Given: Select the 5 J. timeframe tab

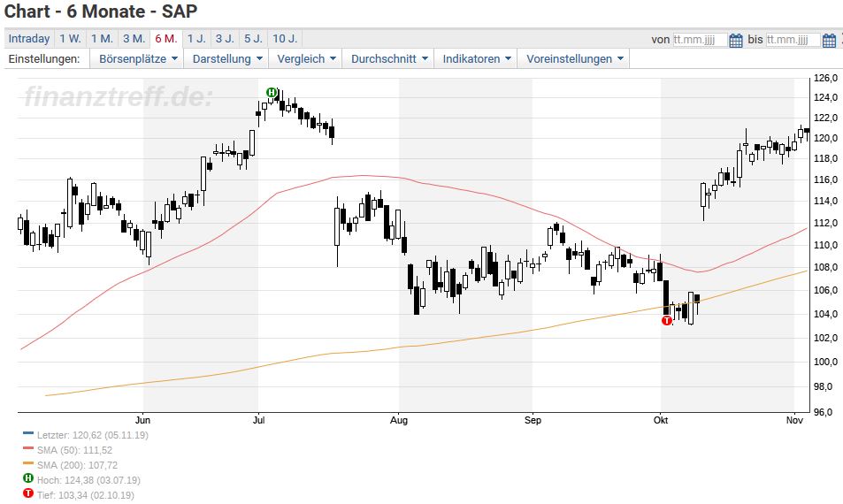Looking at the screenshot, I should [x=253, y=39].
